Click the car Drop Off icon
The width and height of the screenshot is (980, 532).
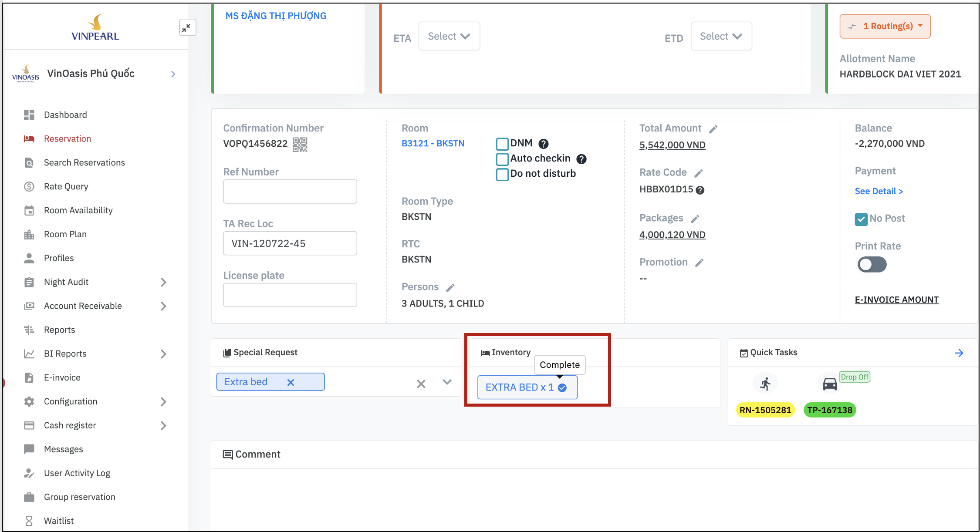coord(829,384)
